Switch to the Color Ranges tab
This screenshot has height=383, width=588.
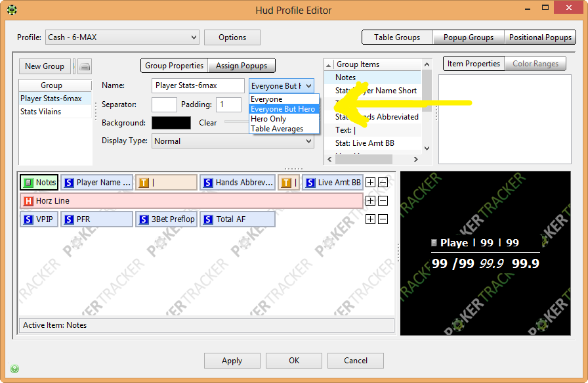click(x=535, y=64)
